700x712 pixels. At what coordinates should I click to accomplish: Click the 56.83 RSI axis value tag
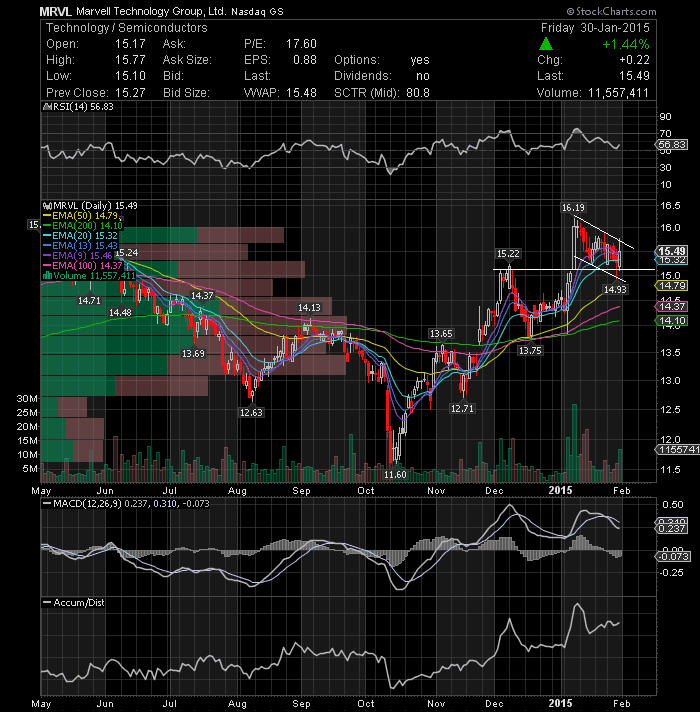pos(672,145)
